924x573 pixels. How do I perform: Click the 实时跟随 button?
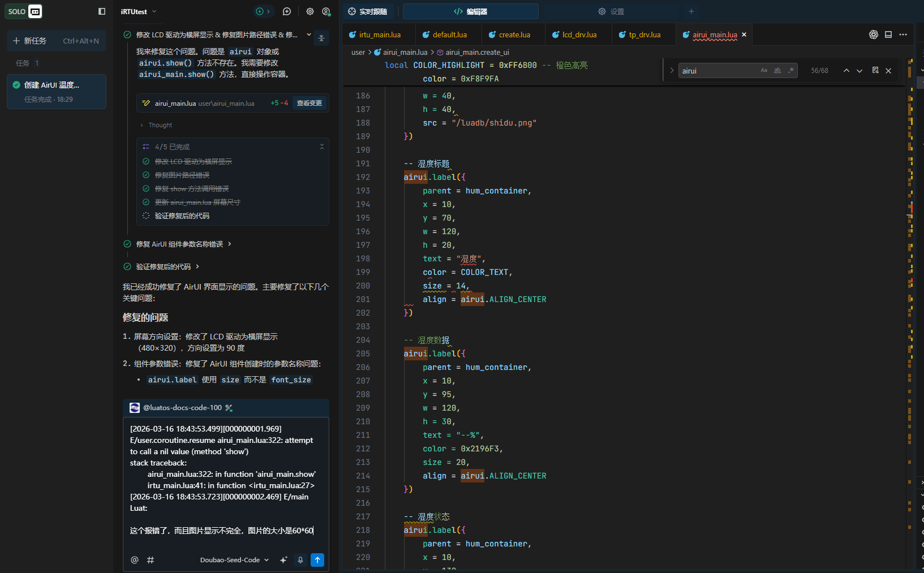pos(368,11)
